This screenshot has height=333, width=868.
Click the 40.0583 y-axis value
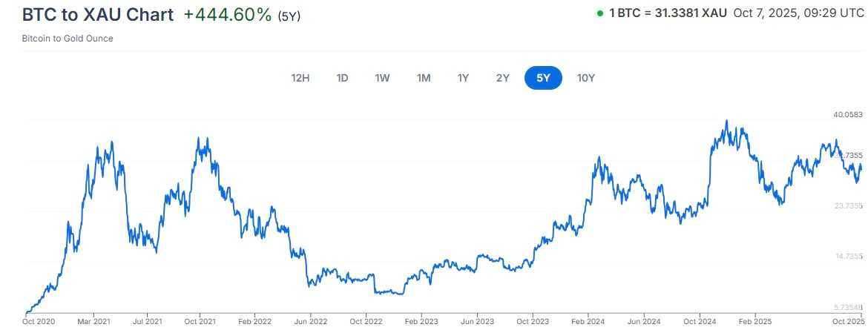pos(848,115)
